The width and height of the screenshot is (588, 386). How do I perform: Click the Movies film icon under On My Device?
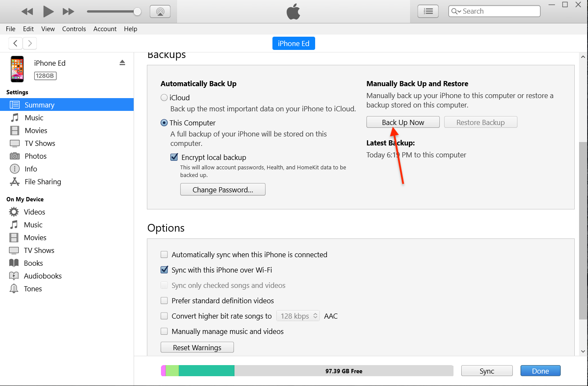(x=14, y=238)
